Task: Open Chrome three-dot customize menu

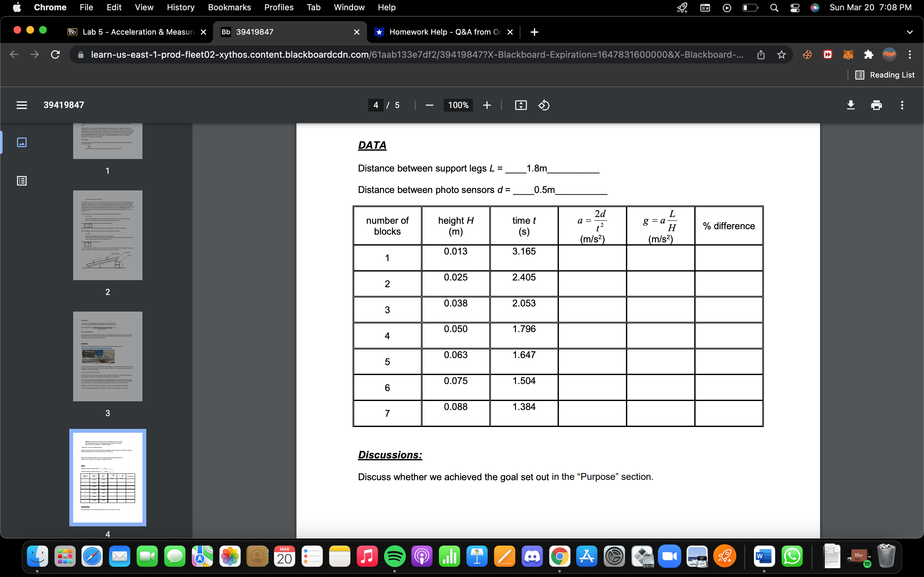Action: pyautogui.click(x=910, y=54)
